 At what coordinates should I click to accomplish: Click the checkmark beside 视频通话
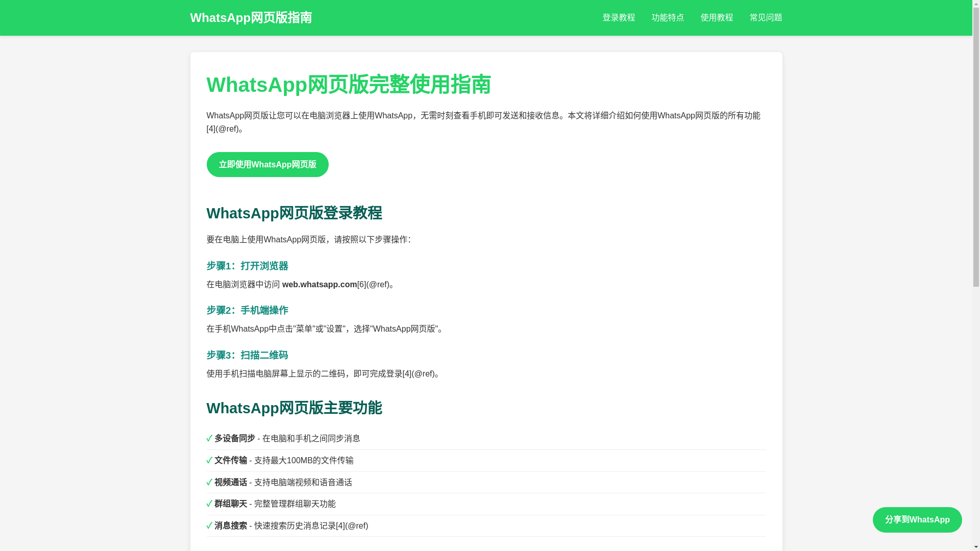209,483
